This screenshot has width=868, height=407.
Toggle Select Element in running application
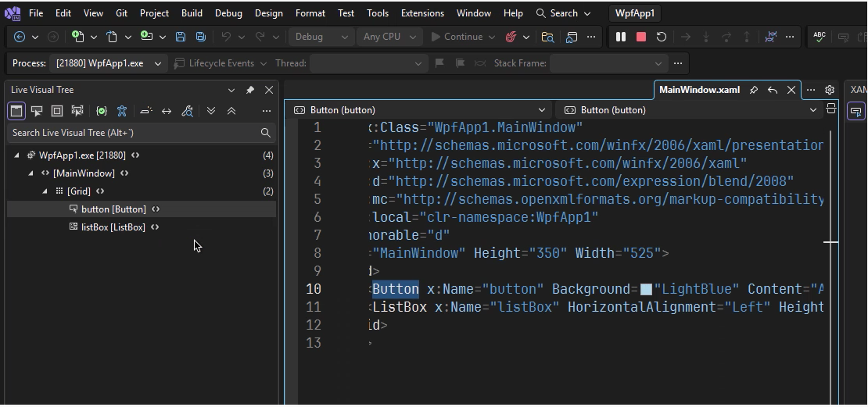point(37,111)
